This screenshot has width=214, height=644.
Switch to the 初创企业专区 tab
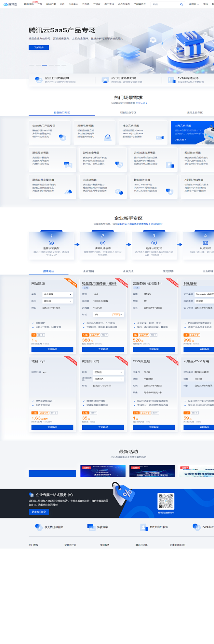click(128, 113)
